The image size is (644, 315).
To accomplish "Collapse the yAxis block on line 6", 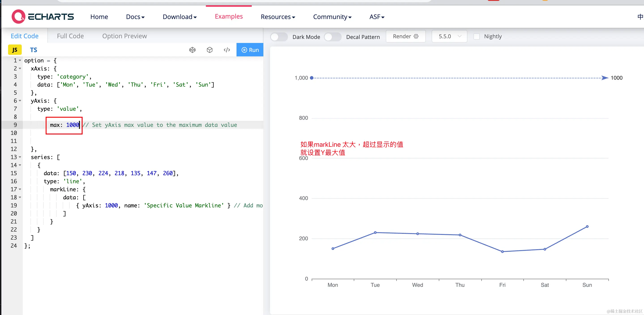I will pyautogui.click(x=20, y=101).
